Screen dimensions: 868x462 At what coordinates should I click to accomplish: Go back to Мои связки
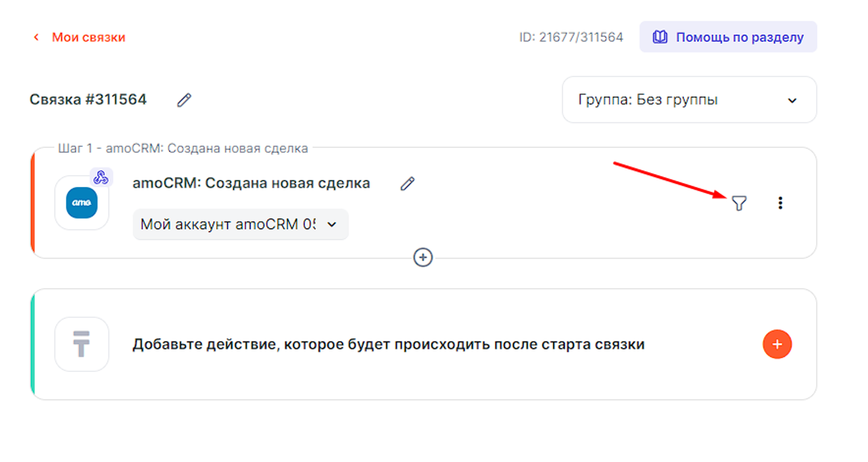[x=88, y=38]
